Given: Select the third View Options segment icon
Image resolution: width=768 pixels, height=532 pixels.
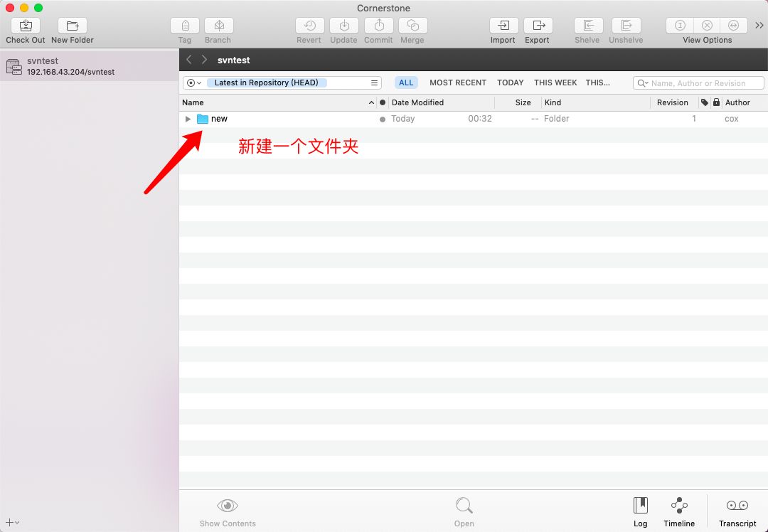Looking at the screenshot, I should [734, 26].
